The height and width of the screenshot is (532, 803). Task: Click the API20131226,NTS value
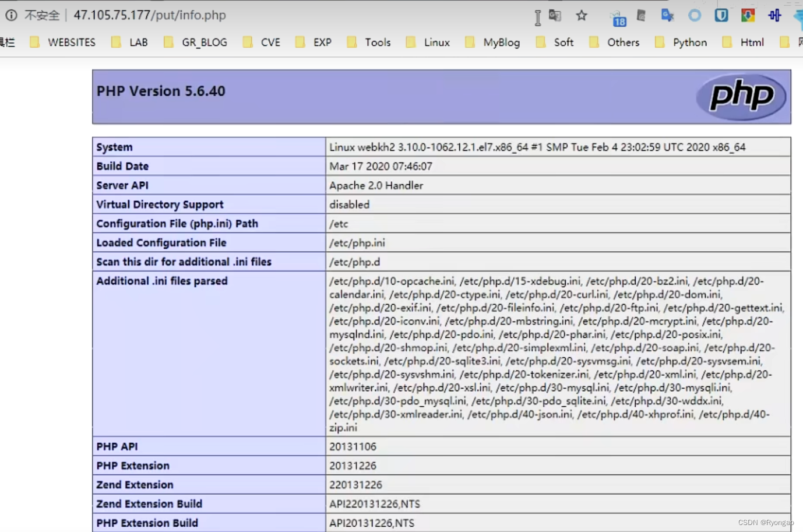click(x=372, y=523)
